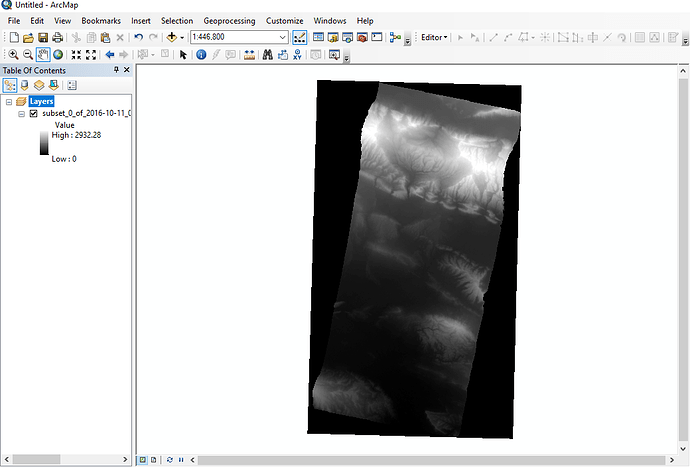Open the Help menu
Image resolution: width=690 pixels, height=467 pixels.
pos(365,21)
